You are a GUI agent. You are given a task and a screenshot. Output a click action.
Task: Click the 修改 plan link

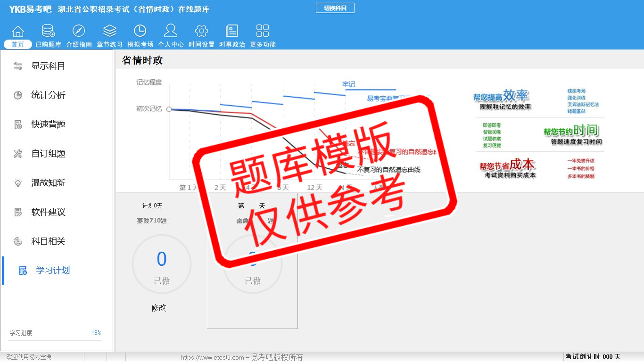click(159, 308)
